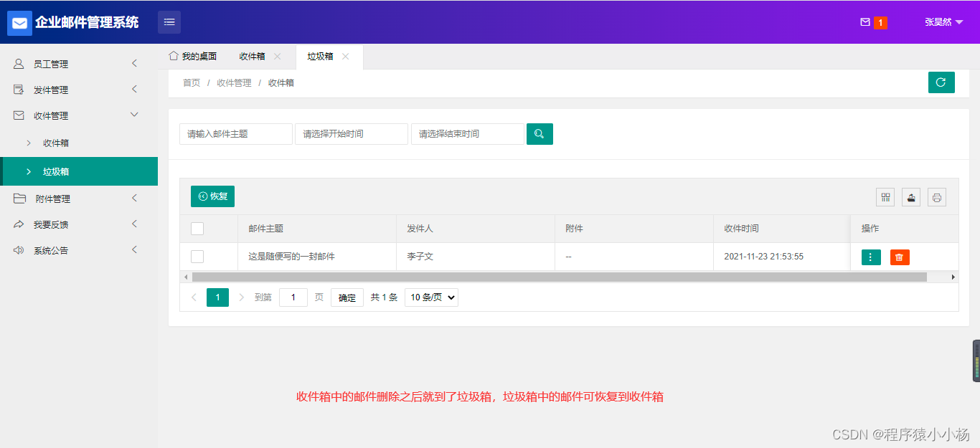Check the row 这是随便写的一封邮件 checkbox
This screenshot has width=980, height=448.
197,257
